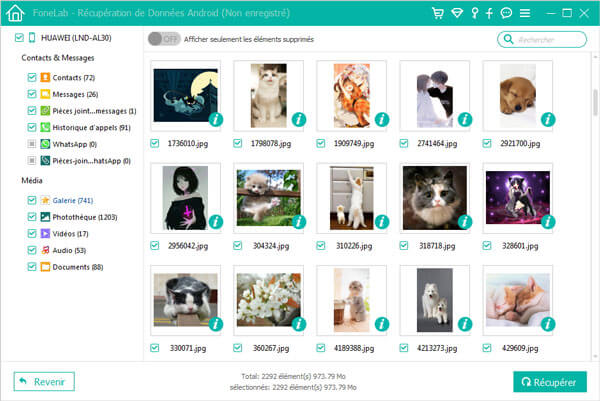Viewport: 600px width, 401px height.
Task: Select the sleeping puppy thumbnail 2921700.jpg
Action: [518, 96]
